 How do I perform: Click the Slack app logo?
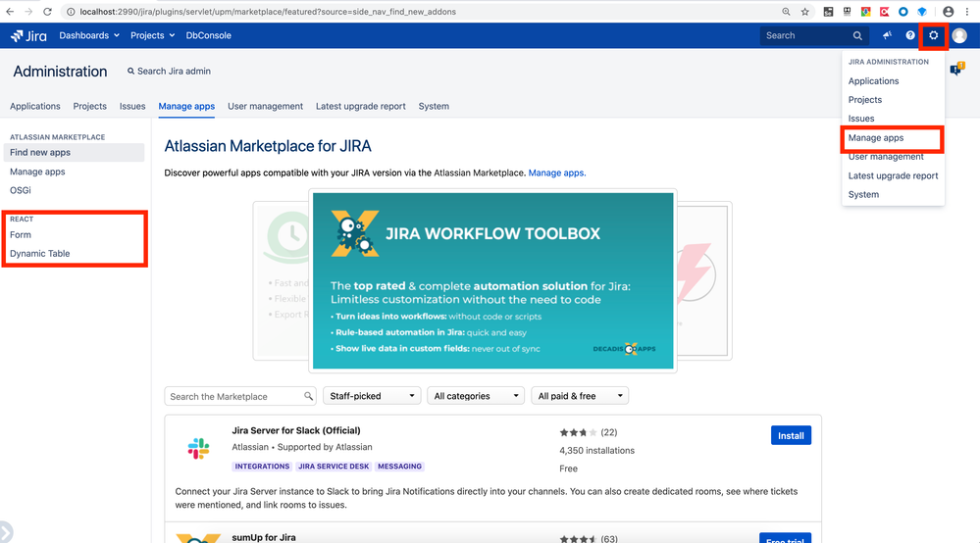199,448
